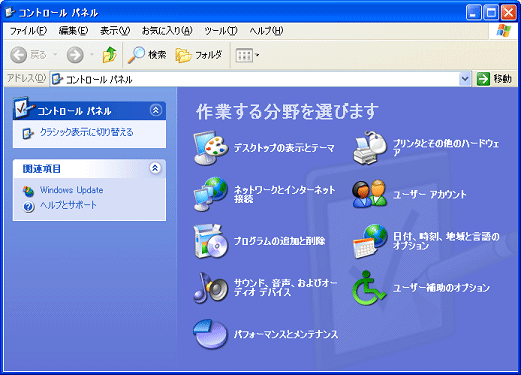Open the add/remove programs CD box icon

[x=211, y=241]
